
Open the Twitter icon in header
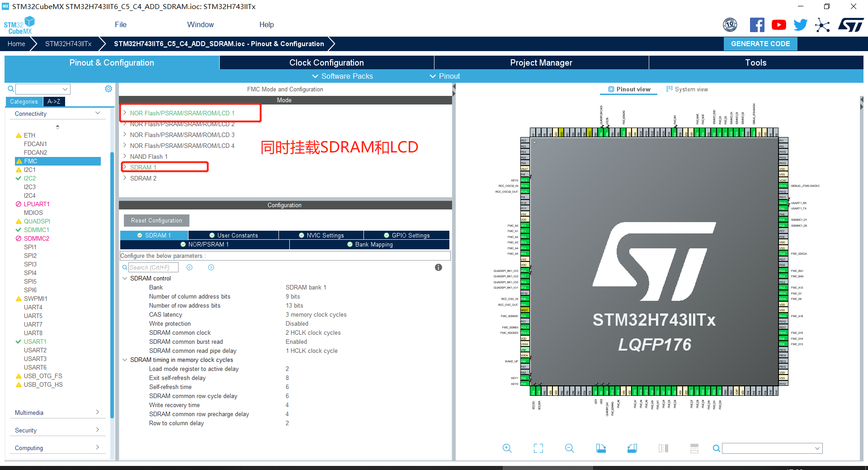[800, 25]
